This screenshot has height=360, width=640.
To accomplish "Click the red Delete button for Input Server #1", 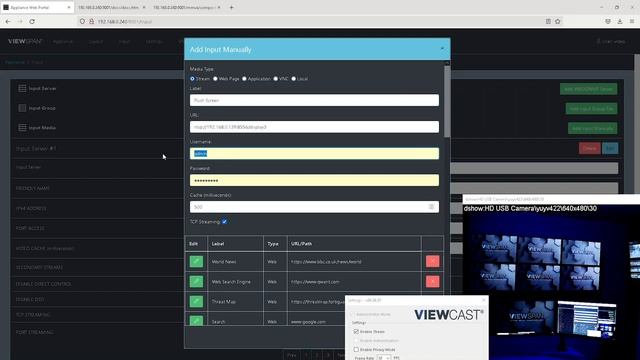I will pyautogui.click(x=589, y=148).
